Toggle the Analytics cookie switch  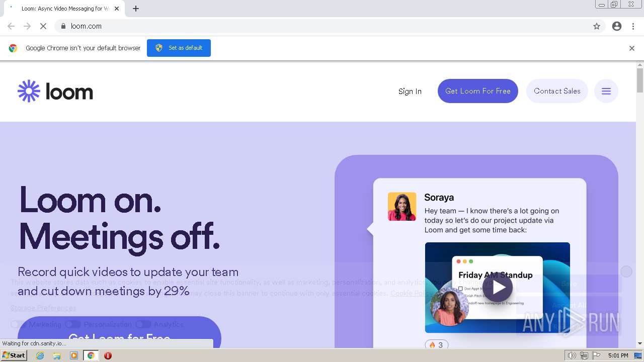(143, 324)
